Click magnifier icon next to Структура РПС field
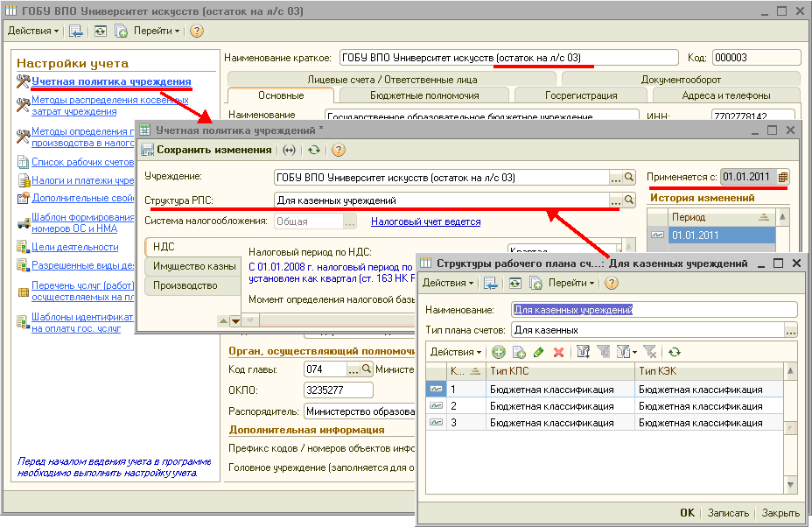 coord(629,200)
